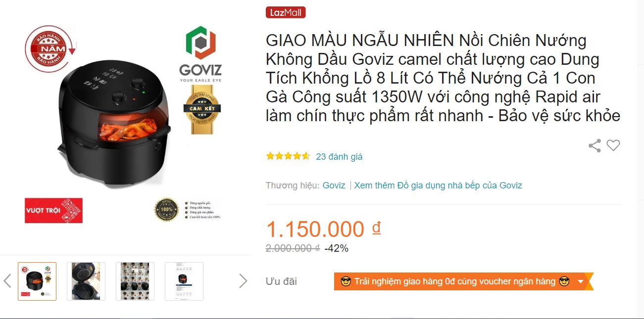Select the fourth thumbnail with product sheet

tap(184, 281)
